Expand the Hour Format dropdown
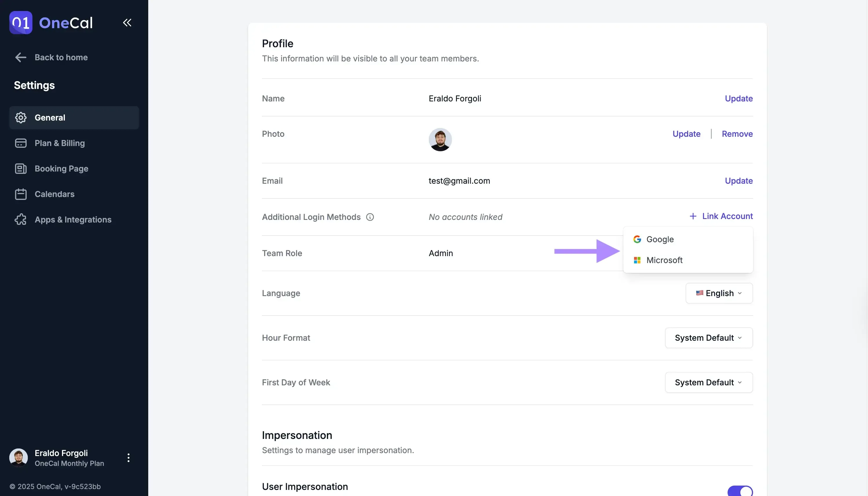This screenshot has height=496, width=868. coord(709,338)
